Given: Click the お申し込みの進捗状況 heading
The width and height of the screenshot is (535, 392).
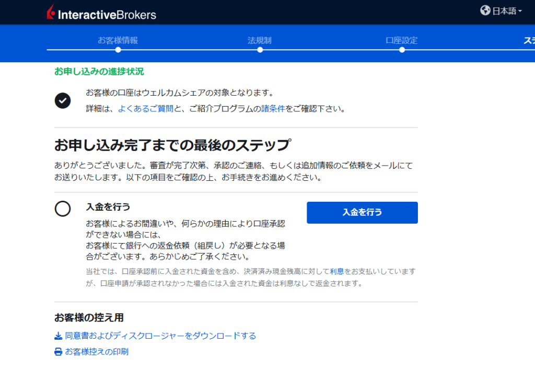Looking at the screenshot, I should [x=99, y=72].
